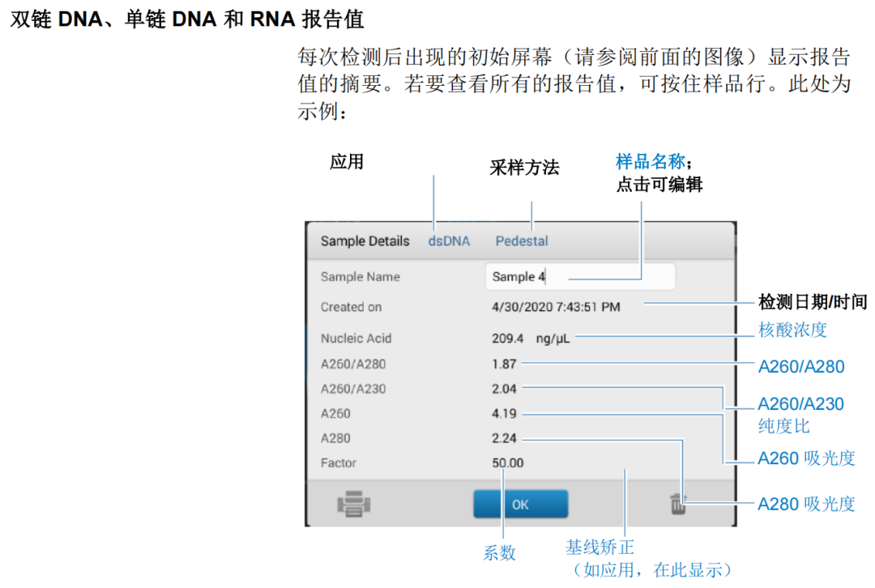Select the A260 absorbance value 4.19
Screen dimensions: 875x588
pos(504,414)
